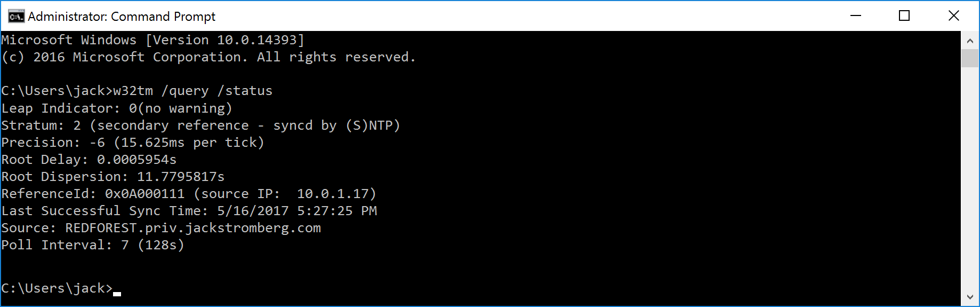Click the scrollbar down arrow

(x=970, y=297)
